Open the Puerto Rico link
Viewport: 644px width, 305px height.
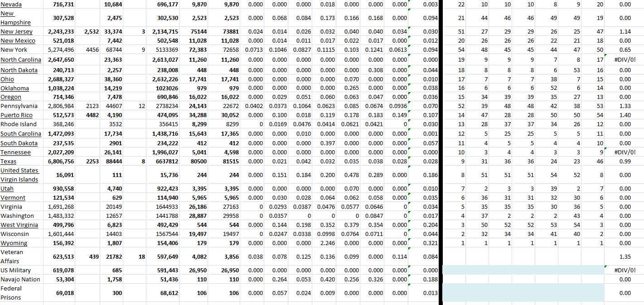[x=16, y=115]
